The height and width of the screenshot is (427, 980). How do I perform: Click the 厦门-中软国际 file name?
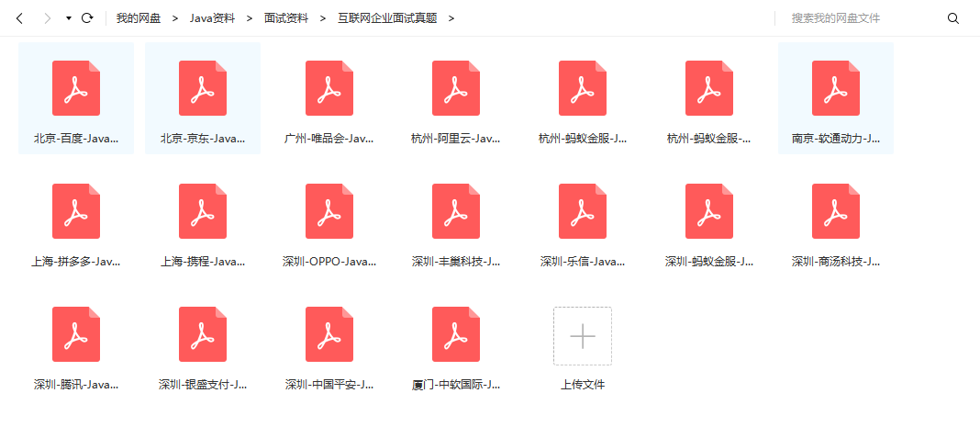pos(456,385)
